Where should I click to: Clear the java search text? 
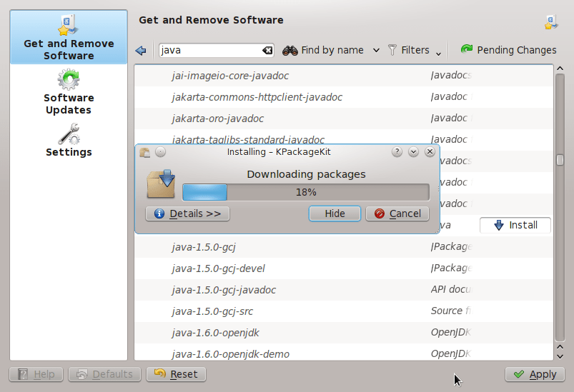pos(267,51)
